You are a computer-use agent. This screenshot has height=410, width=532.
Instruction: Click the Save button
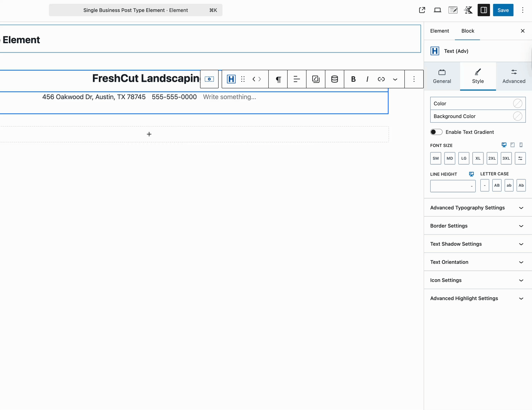coord(503,10)
